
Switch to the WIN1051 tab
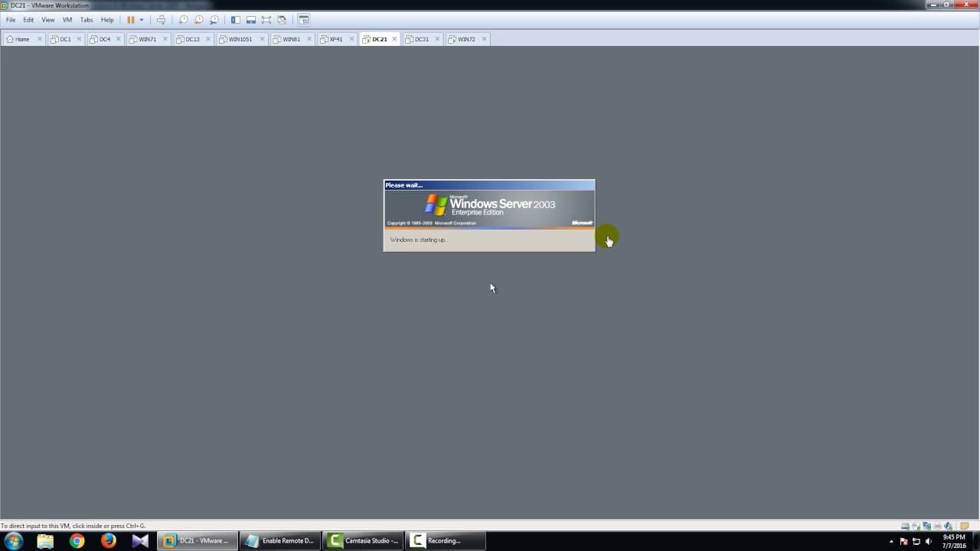click(x=240, y=39)
